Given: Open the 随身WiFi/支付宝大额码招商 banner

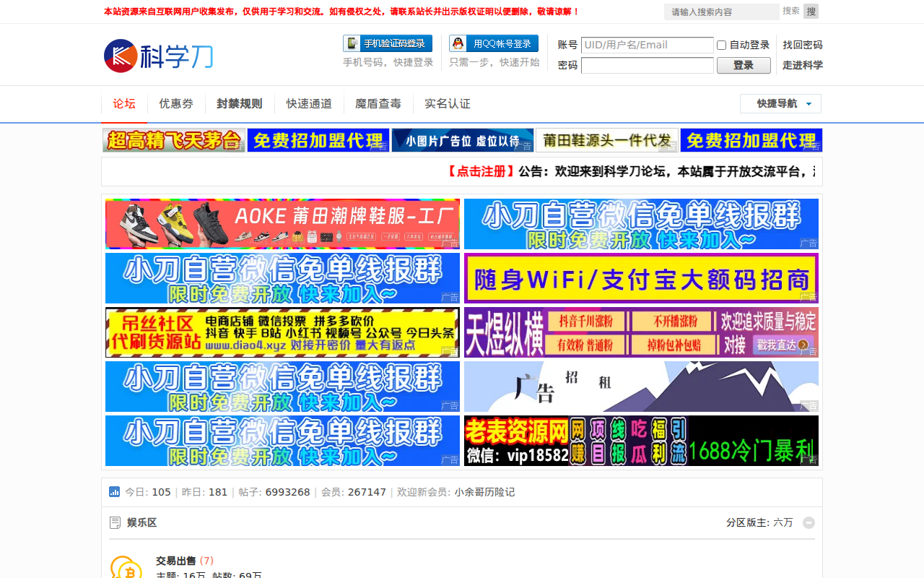Looking at the screenshot, I should pos(641,278).
